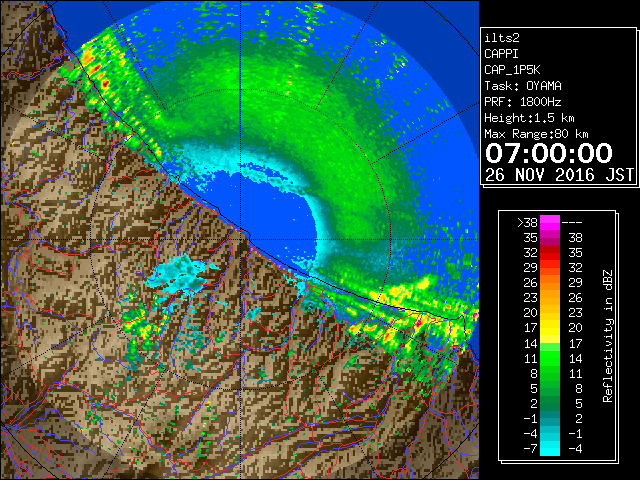Screen dimensions: 640x480
Task: Click the light cyan echo patch over inland terrain
Action: tap(178, 272)
